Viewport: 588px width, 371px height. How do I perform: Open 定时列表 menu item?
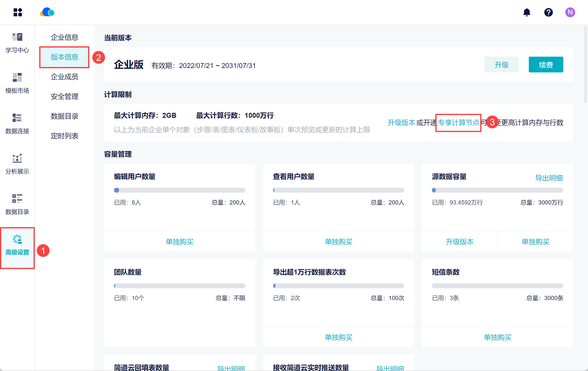pyautogui.click(x=64, y=136)
